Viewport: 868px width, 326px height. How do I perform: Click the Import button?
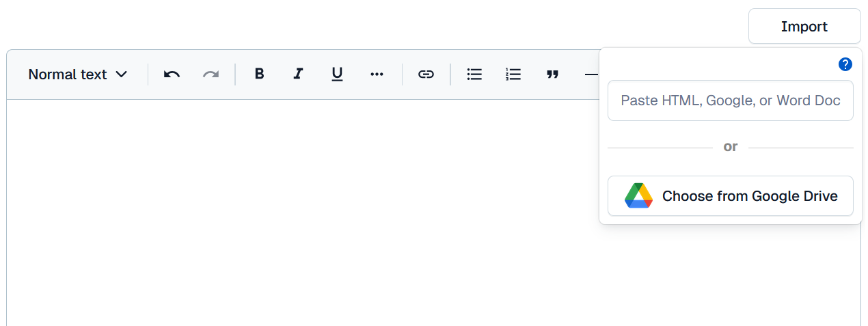coord(804,27)
